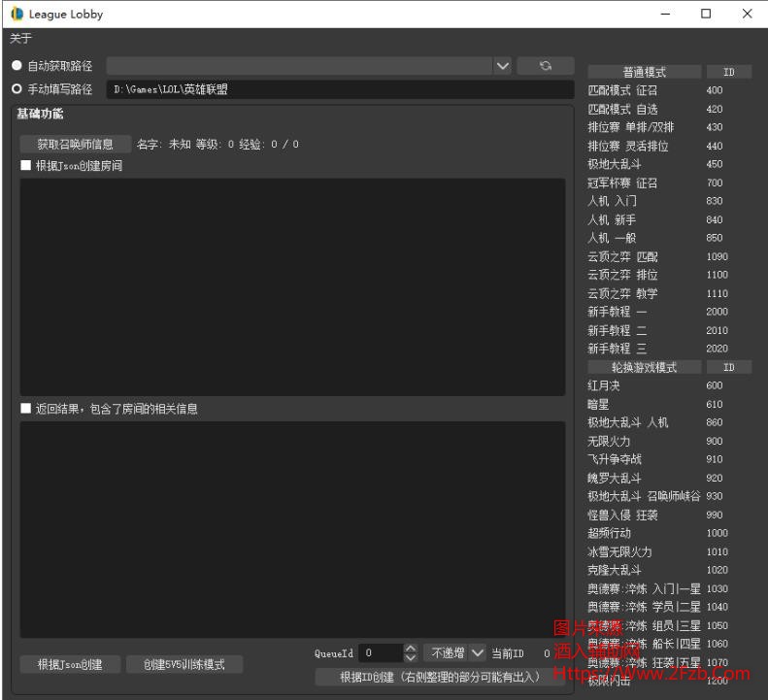Minimize the League Lobby window
This screenshot has height=700, width=768.
coord(665,15)
